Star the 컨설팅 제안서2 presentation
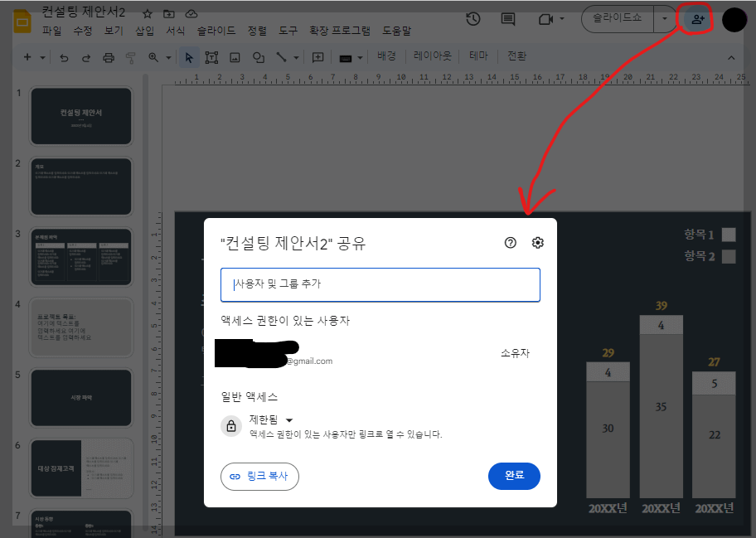 pos(147,13)
